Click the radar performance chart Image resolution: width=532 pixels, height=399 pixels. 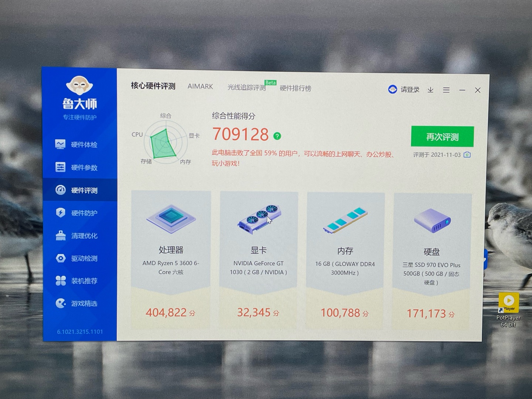click(165, 141)
